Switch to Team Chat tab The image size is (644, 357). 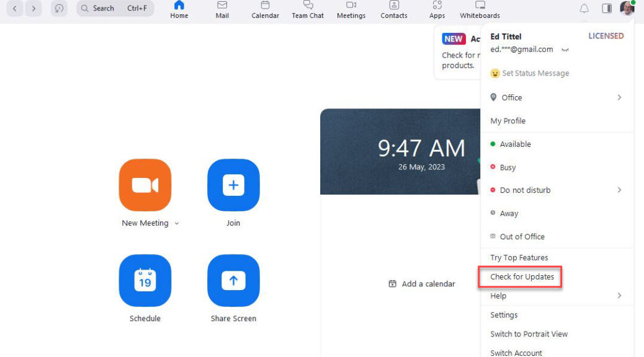308,10
